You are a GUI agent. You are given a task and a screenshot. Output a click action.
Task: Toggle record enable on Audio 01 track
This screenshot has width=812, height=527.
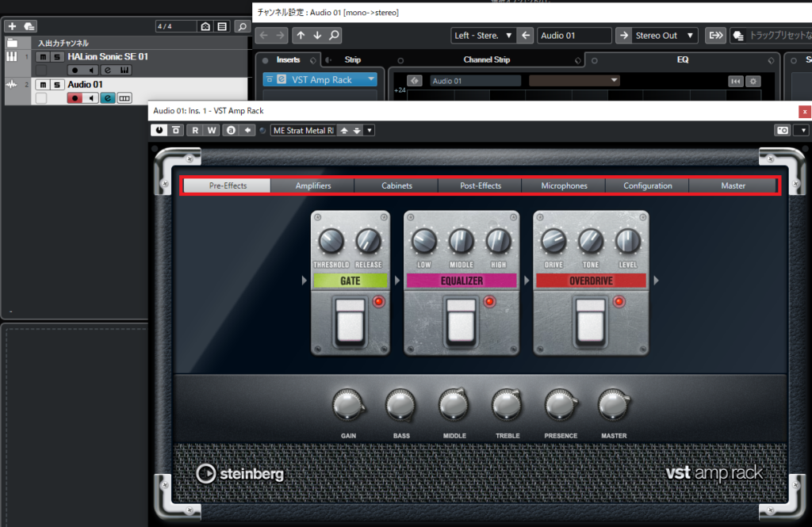coord(75,98)
